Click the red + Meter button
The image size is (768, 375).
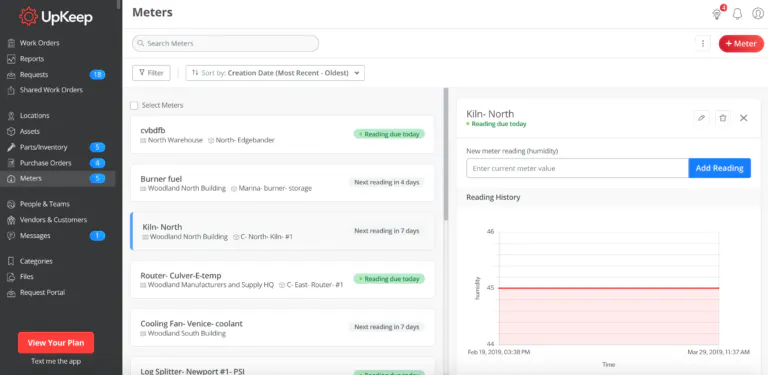pyautogui.click(x=741, y=44)
